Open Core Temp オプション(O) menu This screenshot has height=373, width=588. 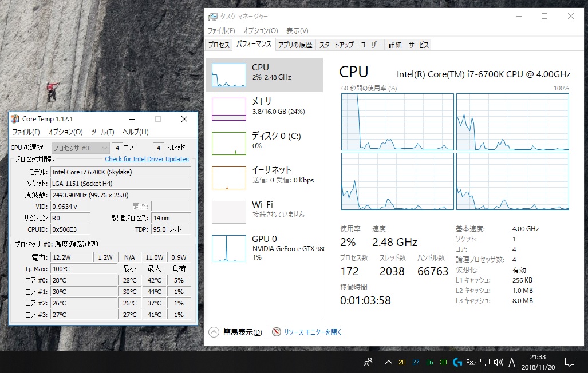click(65, 132)
